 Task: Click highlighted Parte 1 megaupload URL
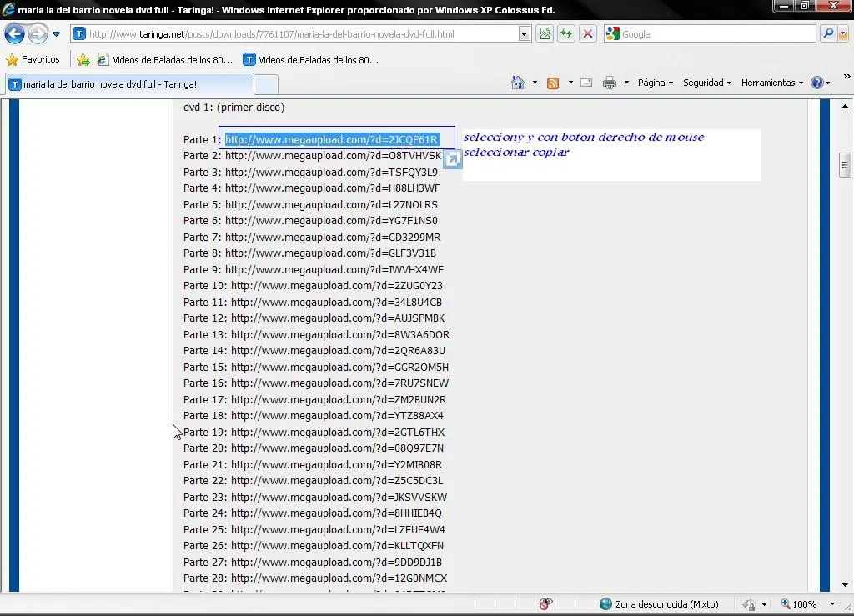pyautogui.click(x=332, y=140)
